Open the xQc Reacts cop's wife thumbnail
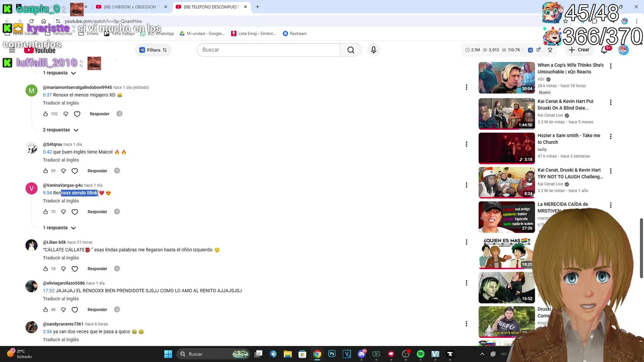Image resolution: width=644 pixels, height=362 pixels. click(x=507, y=77)
